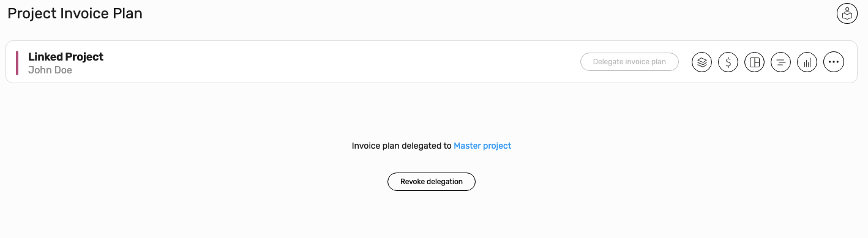This screenshot has height=238, width=868.
Task: Open the bar chart reports icon
Action: point(807,62)
